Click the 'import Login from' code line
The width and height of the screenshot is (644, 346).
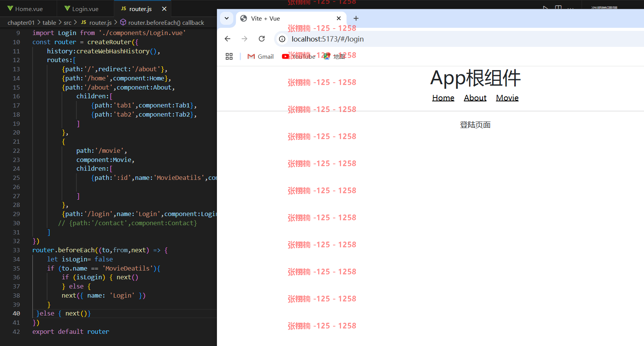coord(109,33)
